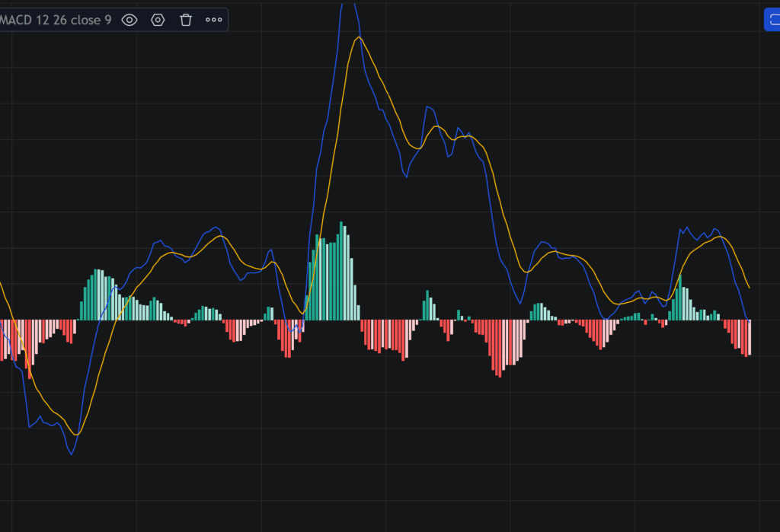Open the MACD indicator settings gear

157,20
